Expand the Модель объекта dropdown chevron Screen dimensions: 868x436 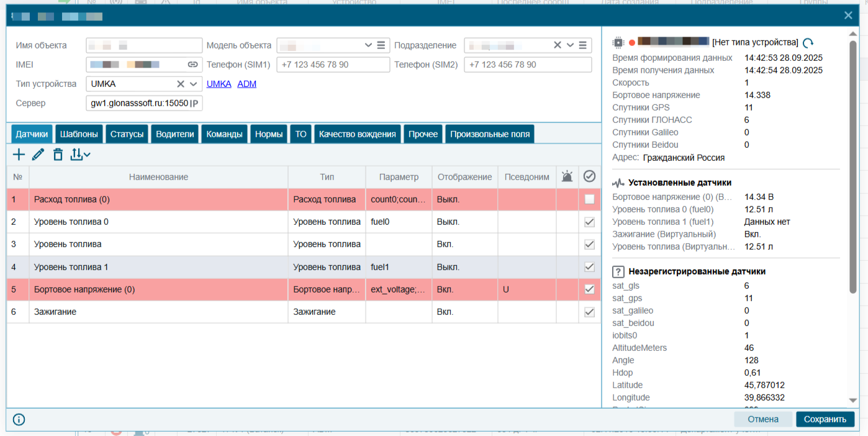pos(368,45)
